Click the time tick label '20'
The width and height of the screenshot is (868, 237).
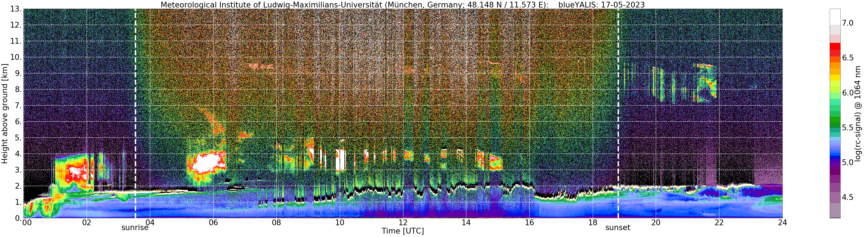[x=656, y=223]
